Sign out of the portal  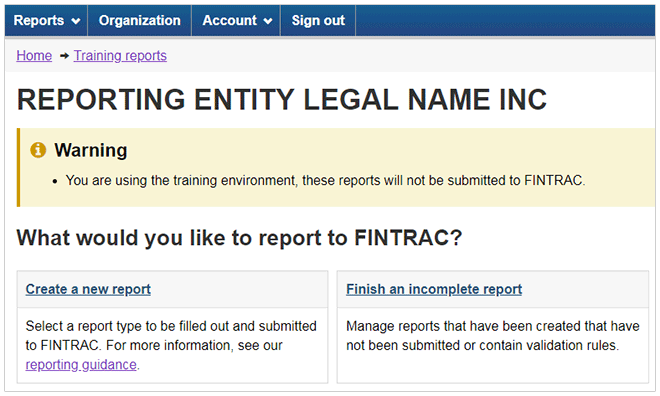click(x=318, y=21)
